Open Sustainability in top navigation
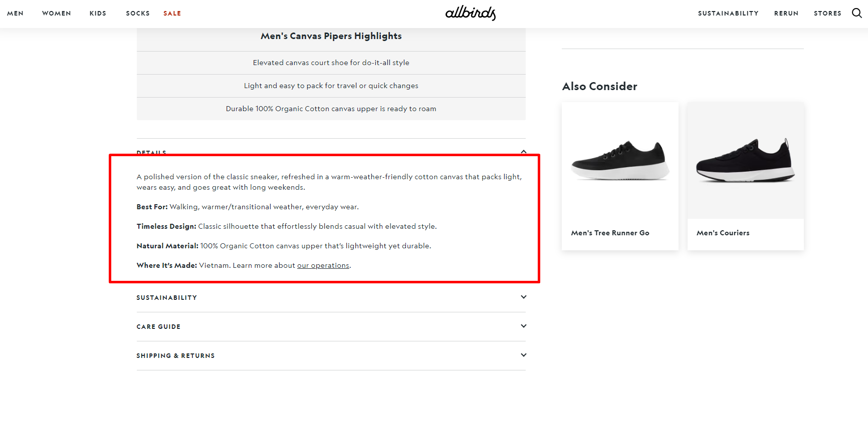This screenshot has width=868, height=429. 728,14
